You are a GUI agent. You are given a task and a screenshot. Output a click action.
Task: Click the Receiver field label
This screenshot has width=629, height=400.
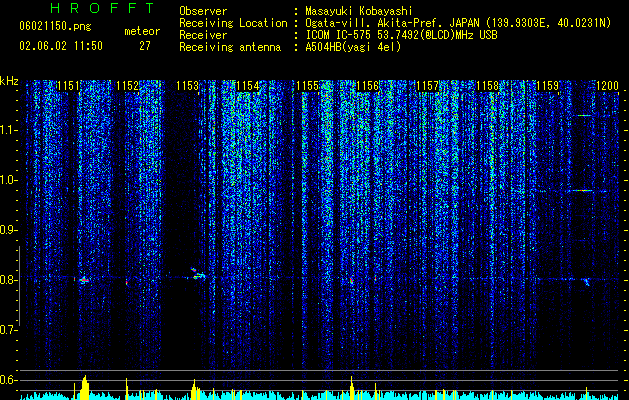203,35
